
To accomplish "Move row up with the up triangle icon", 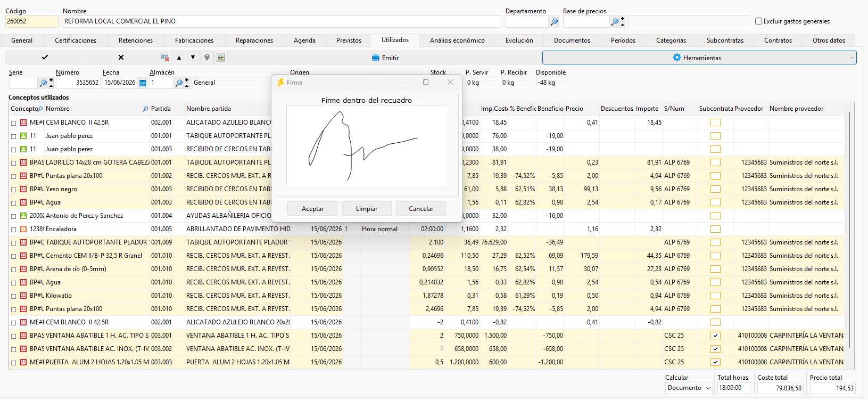I will coord(179,58).
